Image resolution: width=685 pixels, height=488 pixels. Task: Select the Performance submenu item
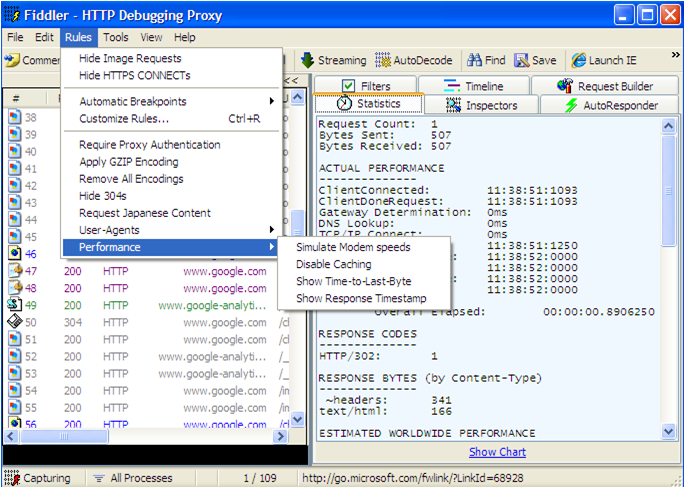tap(170, 247)
